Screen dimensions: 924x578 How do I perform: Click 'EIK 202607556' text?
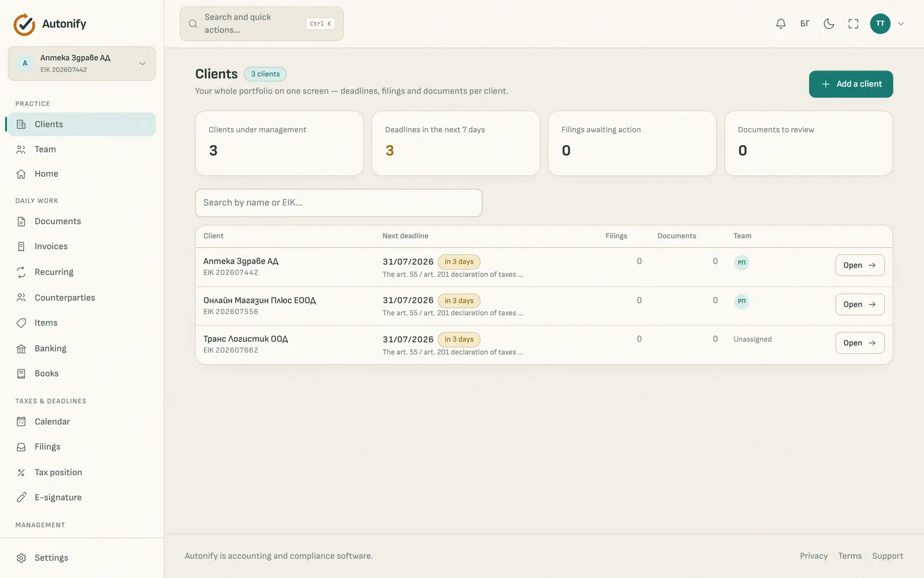point(231,312)
